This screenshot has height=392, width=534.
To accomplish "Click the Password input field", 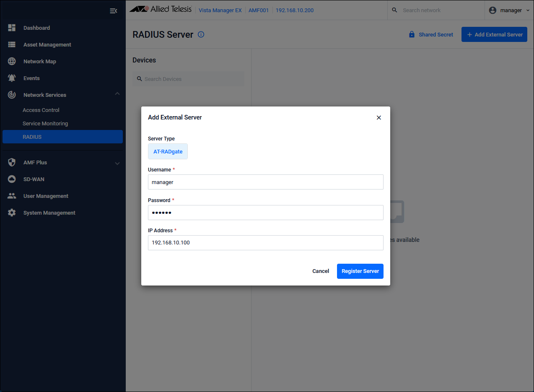I will coord(265,213).
